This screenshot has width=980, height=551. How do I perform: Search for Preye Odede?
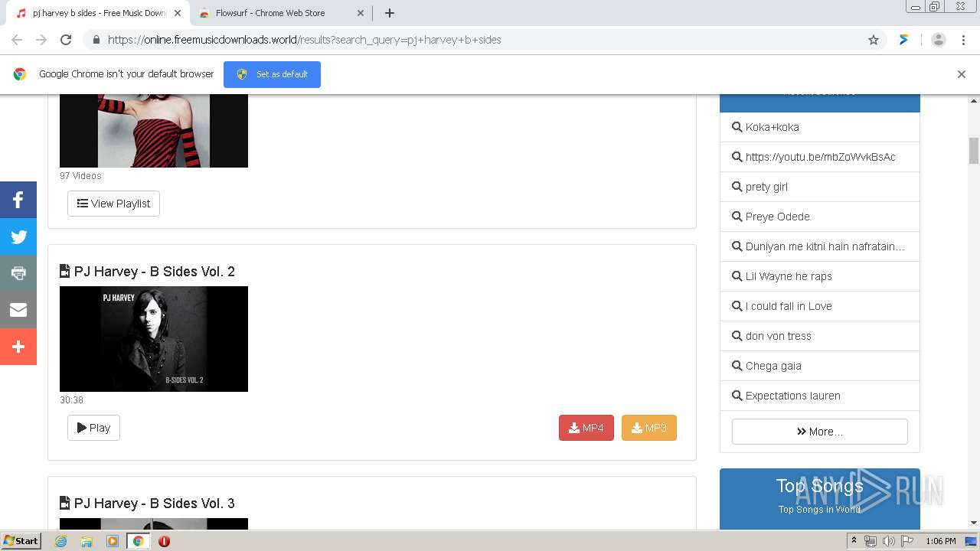pyautogui.click(x=820, y=217)
